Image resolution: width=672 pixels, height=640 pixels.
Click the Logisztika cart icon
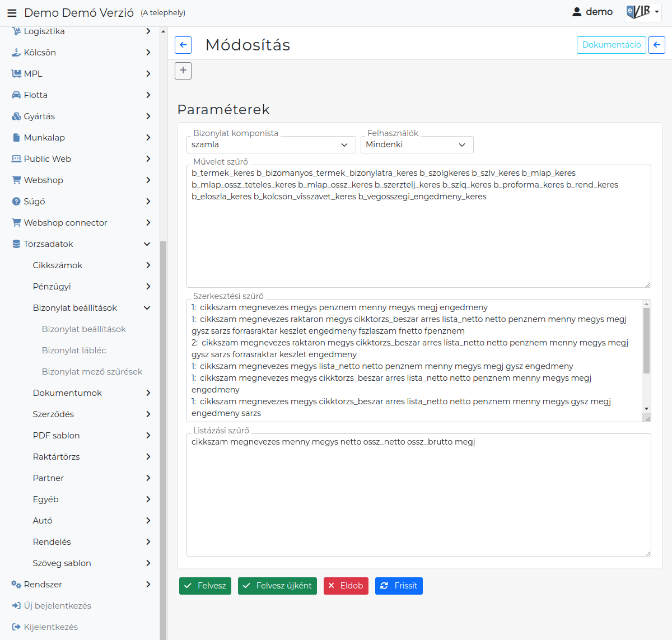16,31
